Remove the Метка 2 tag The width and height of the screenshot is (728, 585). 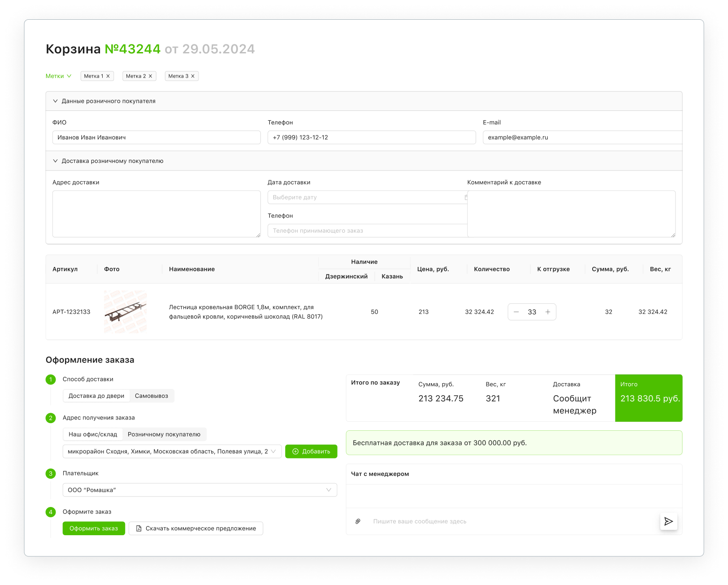click(150, 76)
